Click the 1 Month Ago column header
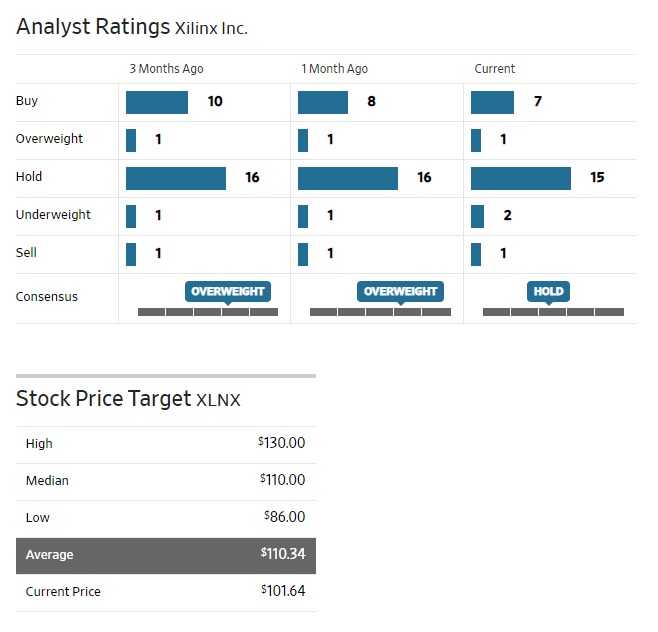The height and width of the screenshot is (632, 658). (334, 69)
